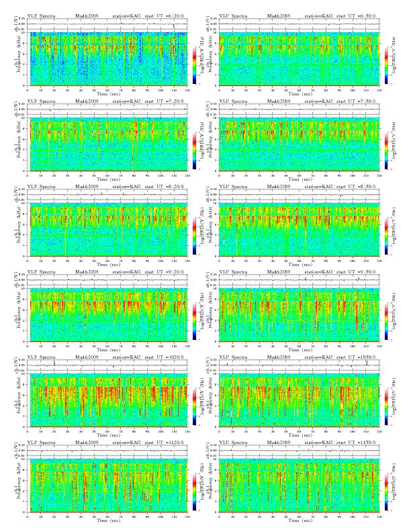
Task: Click the PSD color bar beside the 7:50:0 spectrogram
Action: [x=387, y=150]
